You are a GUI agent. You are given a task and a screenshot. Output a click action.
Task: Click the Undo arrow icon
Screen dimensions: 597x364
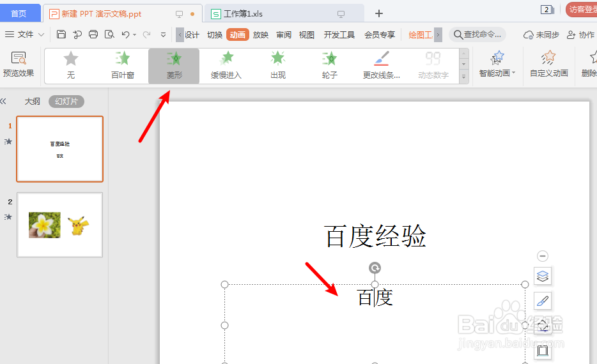pos(126,34)
